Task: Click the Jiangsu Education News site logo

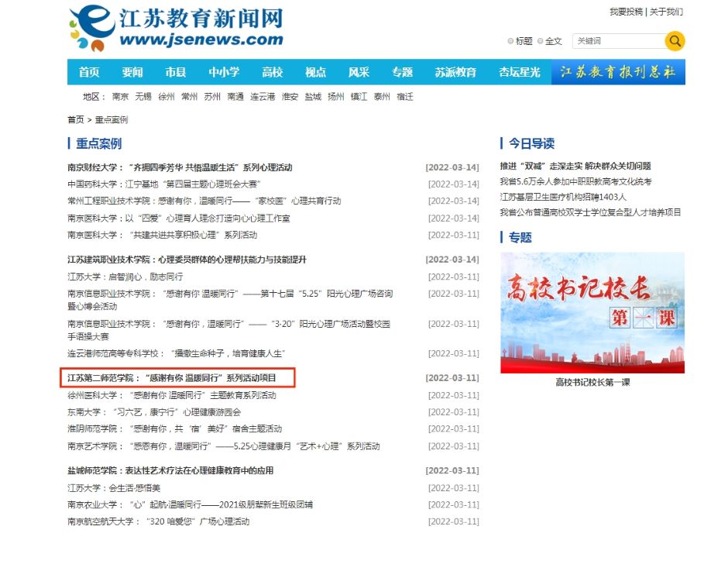Action: [176, 29]
